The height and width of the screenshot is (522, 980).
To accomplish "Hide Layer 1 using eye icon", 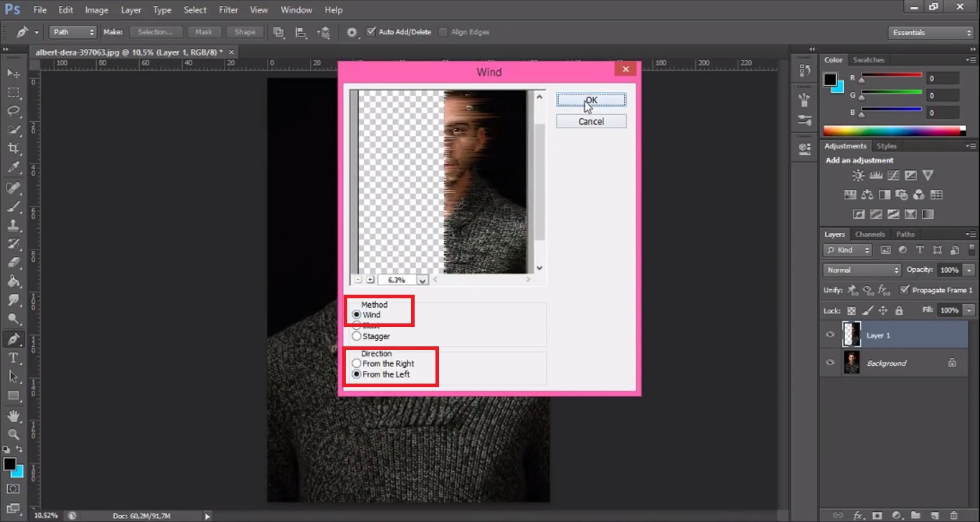I will coord(830,335).
